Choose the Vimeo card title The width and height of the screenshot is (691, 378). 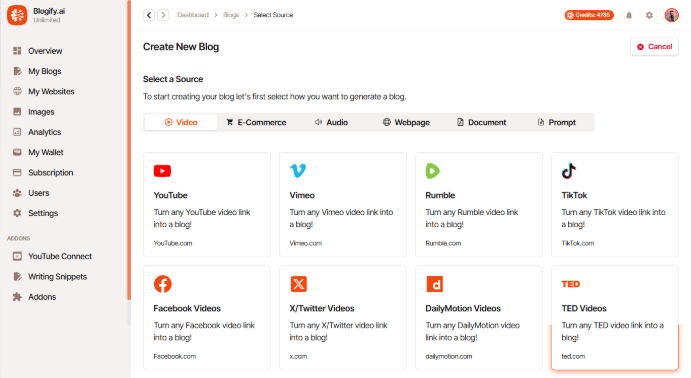pos(302,195)
